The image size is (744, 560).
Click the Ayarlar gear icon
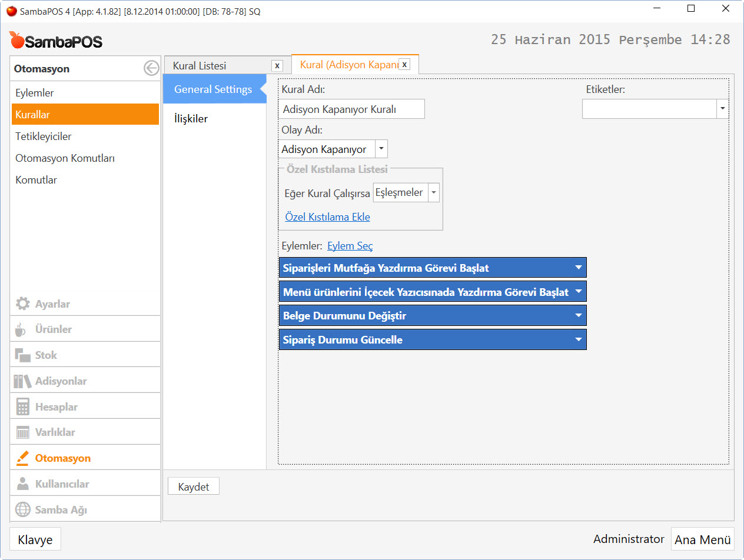click(x=22, y=304)
